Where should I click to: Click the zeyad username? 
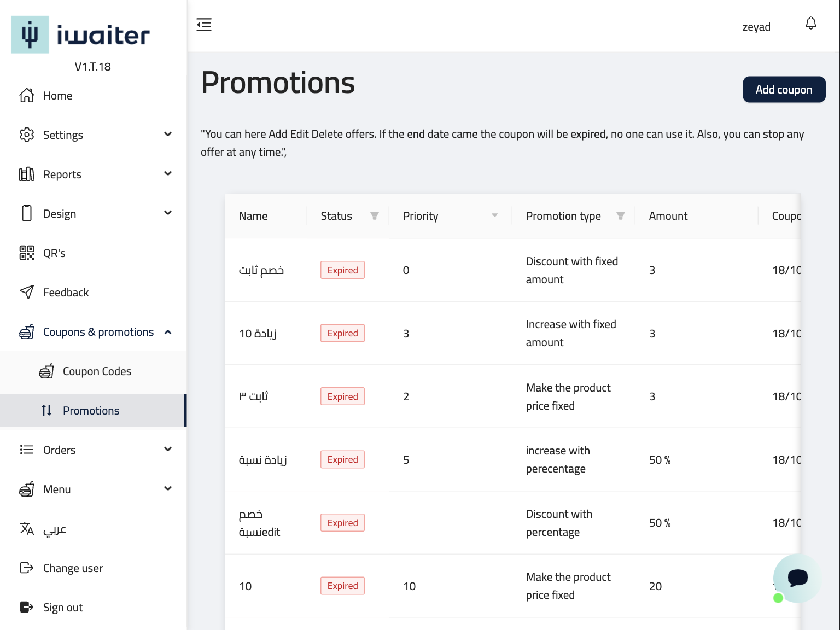pyautogui.click(x=756, y=27)
